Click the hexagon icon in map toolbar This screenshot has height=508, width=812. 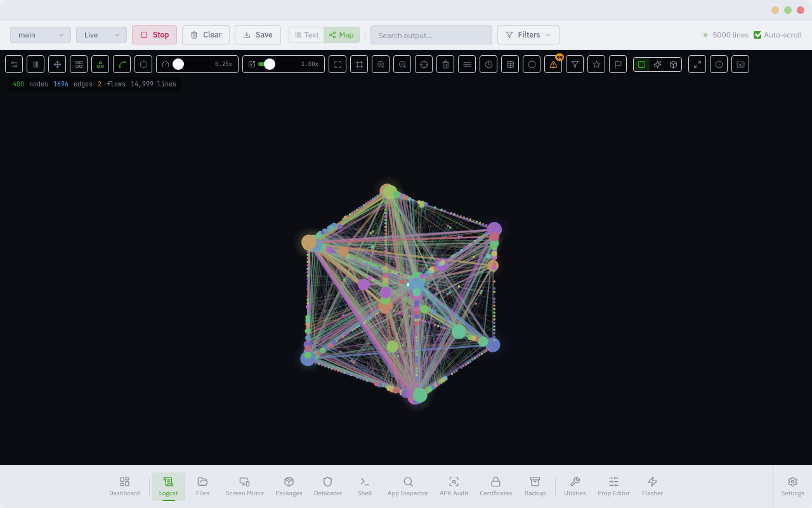[x=143, y=64]
